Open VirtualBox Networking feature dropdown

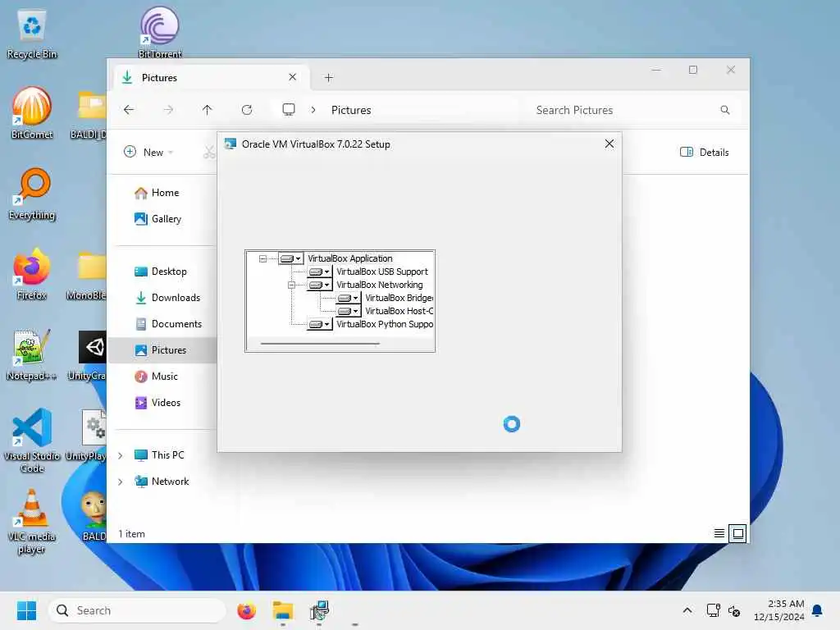319,285
